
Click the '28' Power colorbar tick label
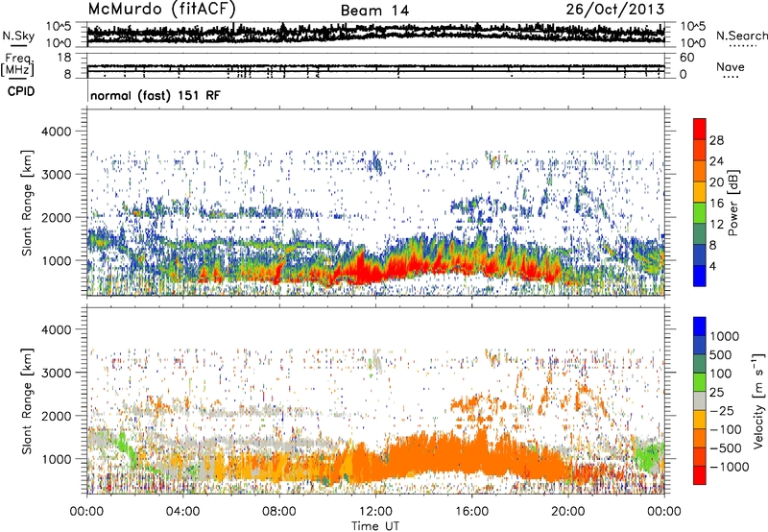tap(716, 140)
